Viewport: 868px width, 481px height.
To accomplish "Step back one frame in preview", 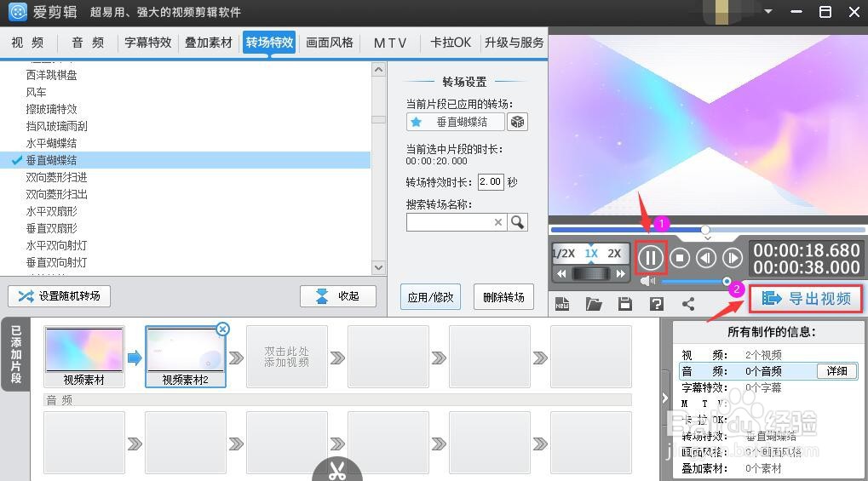I will [x=706, y=258].
